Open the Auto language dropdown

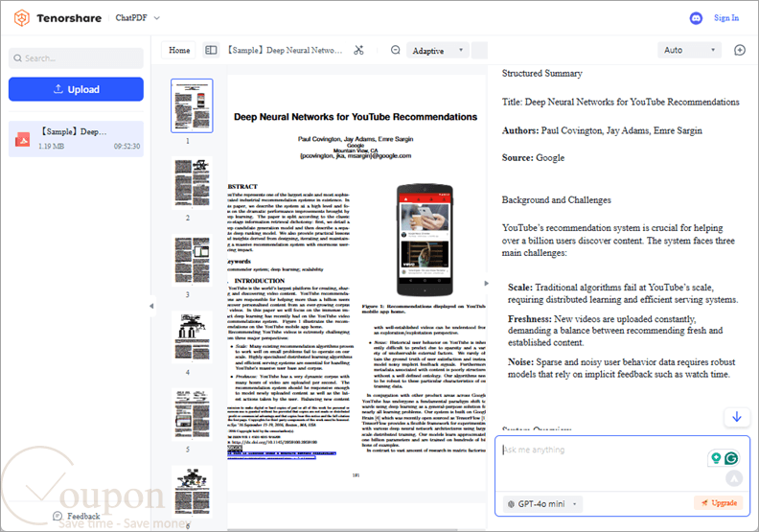[x=689, y=50]
